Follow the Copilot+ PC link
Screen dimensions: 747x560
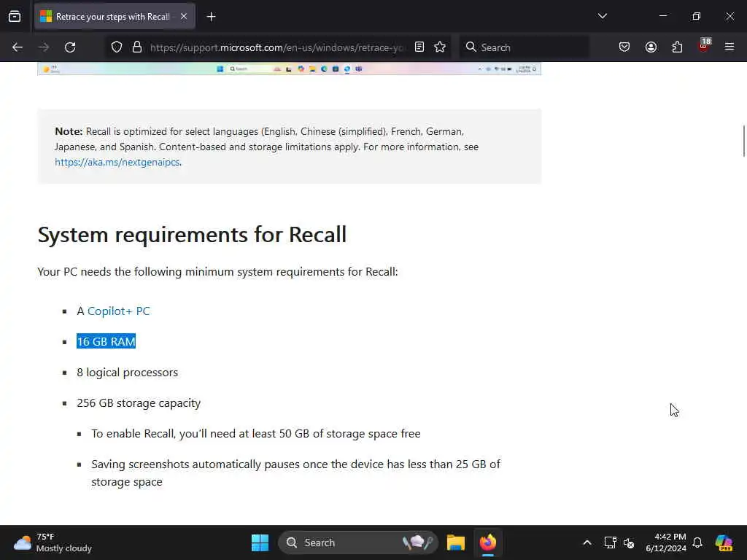click(119, 311)
